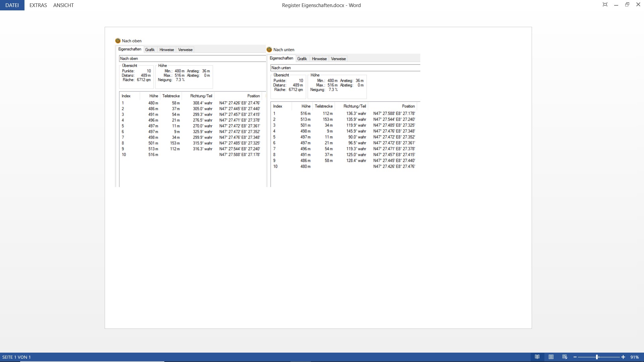
Task: Click the Grafik tab in left screenshot
Action: point(150,50)
